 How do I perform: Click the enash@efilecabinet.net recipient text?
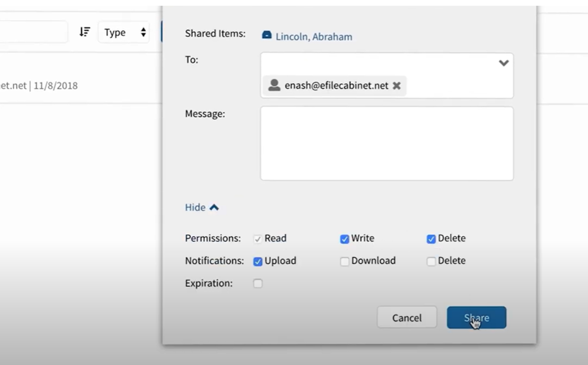(336, 85)
